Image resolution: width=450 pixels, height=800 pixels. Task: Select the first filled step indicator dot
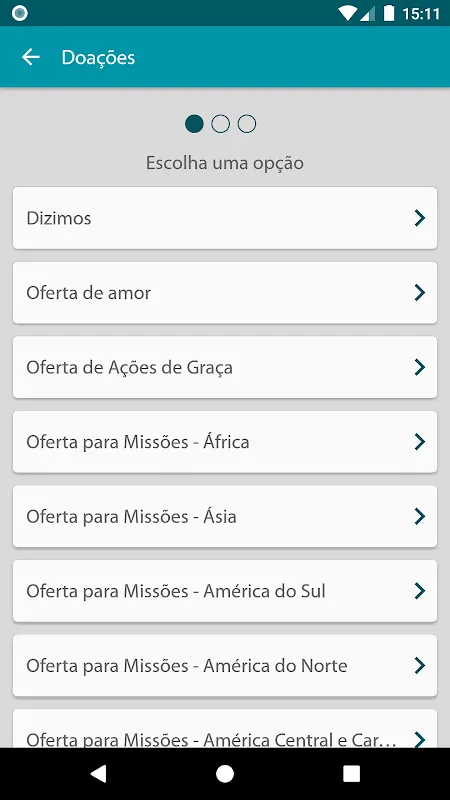(x=194, y=124)
